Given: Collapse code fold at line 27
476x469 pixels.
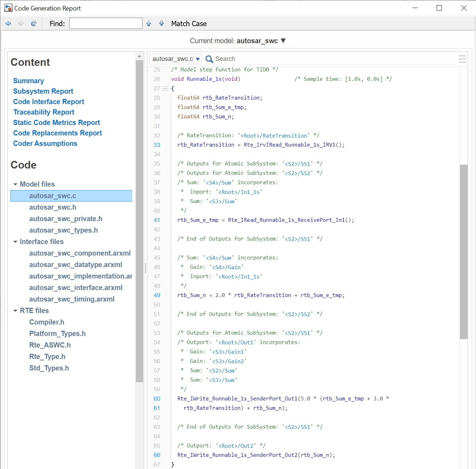Looking at the screenshot, I should coord(165,88).
